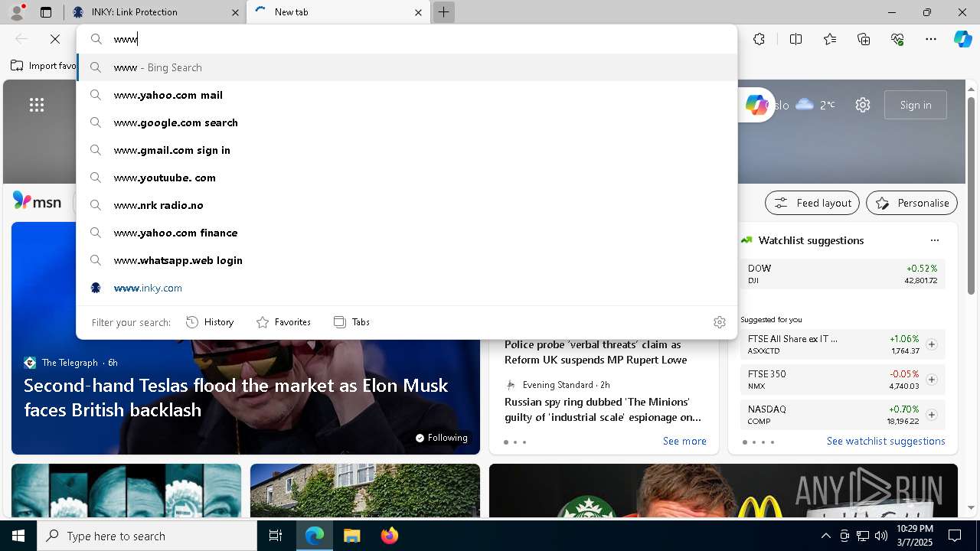This screenshot has height=551, width=980.
Task: Open the Favorites star toolbar icon
Action: 830,39
